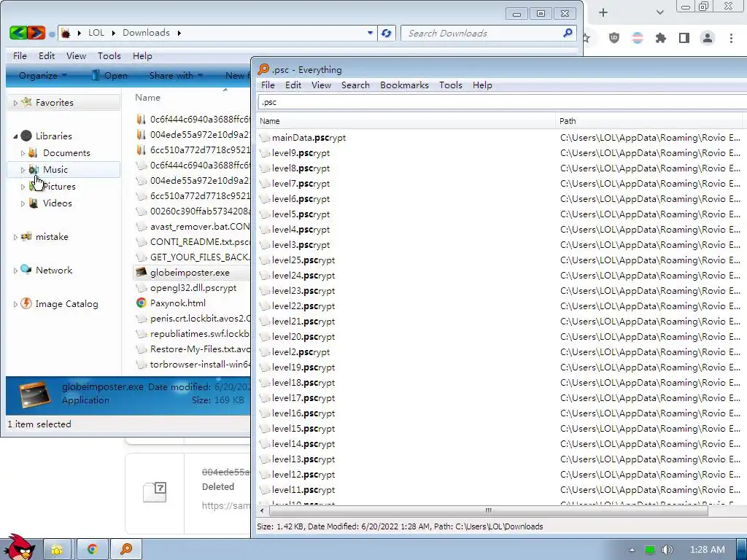Click the Everything window title icon
Viewport: 747px width, 560px height.
tap(263, 69)
